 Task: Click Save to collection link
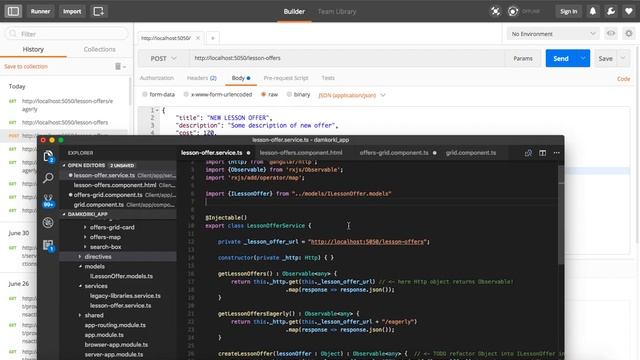[26, 66]
